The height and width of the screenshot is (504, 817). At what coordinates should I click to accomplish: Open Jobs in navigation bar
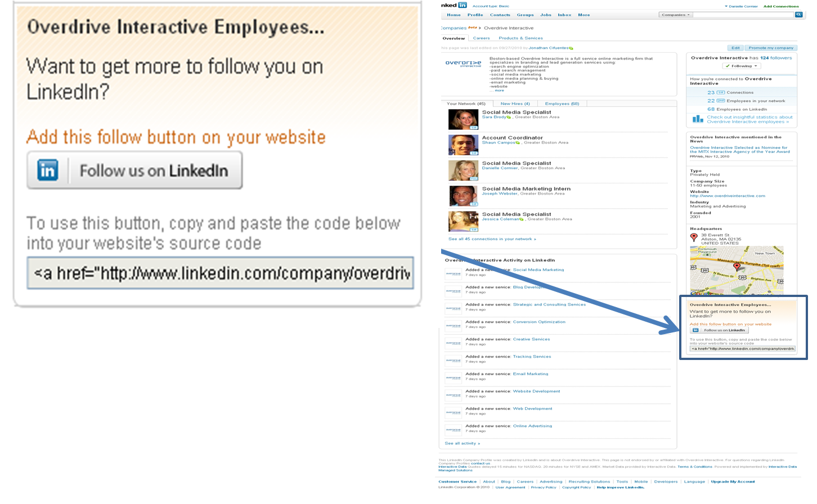click(546, 15)
